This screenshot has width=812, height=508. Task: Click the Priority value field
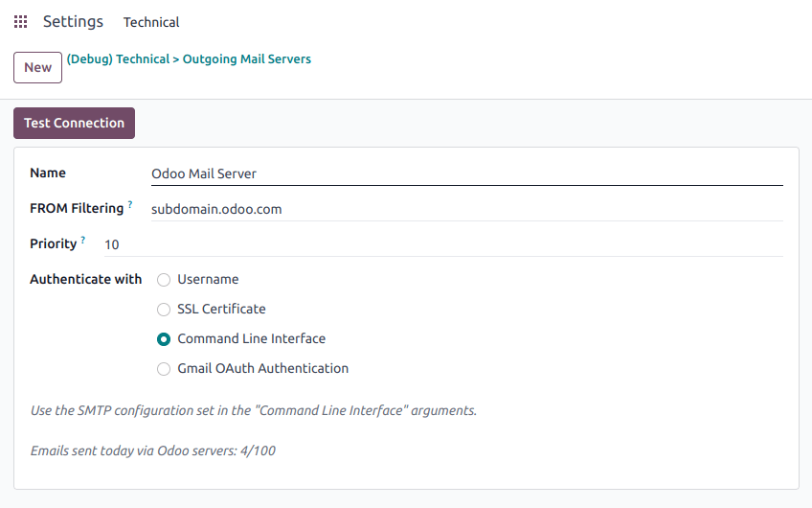coord(442,244)
